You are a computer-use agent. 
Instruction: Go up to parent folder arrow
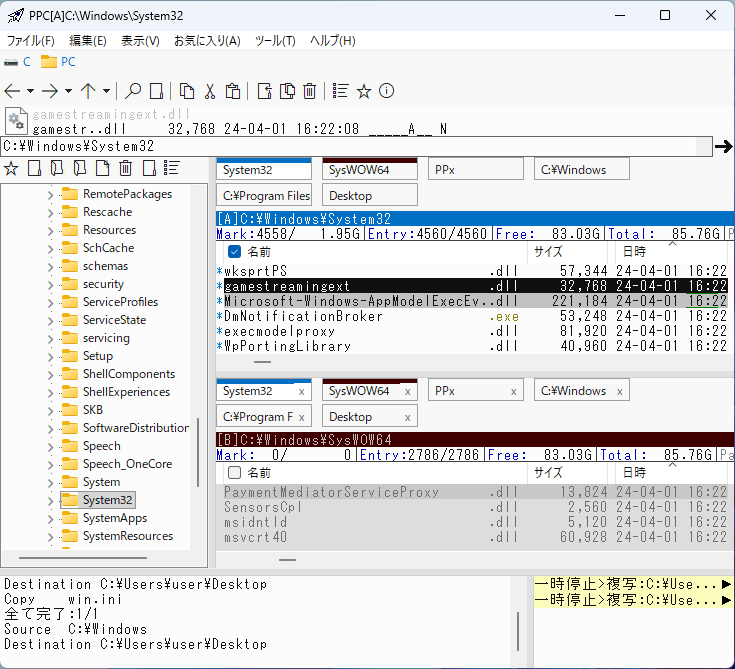pyautogui.click(x=88, y=91)
